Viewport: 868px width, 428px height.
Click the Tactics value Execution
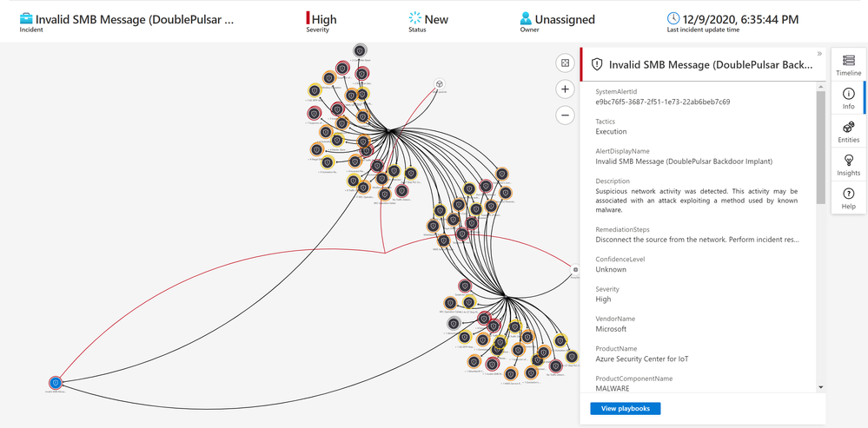pyautogui.click(x=611, y=132)
